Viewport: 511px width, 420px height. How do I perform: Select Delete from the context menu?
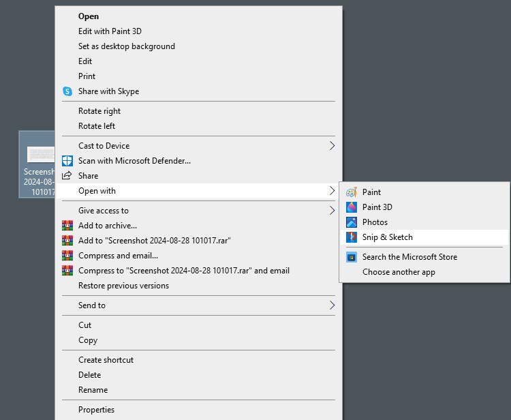point(198,375)
